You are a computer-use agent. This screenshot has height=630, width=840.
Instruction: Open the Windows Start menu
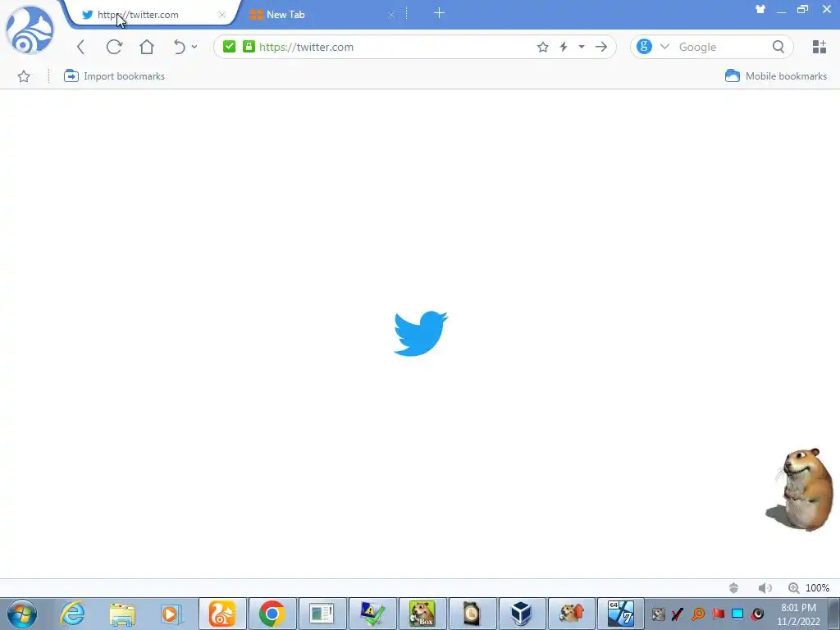click(x=22, y=614)
